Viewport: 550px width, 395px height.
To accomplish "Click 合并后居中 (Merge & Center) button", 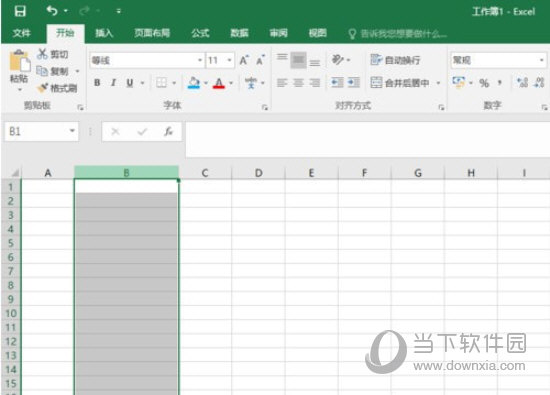I will click(400, 83).
